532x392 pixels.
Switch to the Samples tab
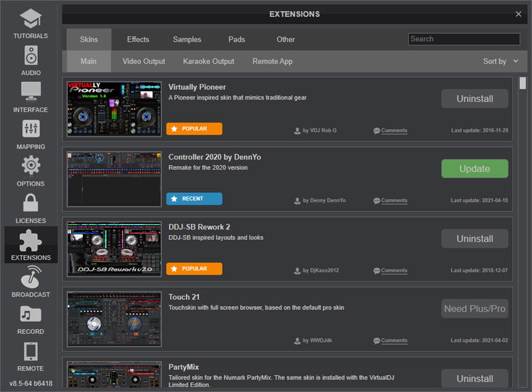click(x=187, y=40)
